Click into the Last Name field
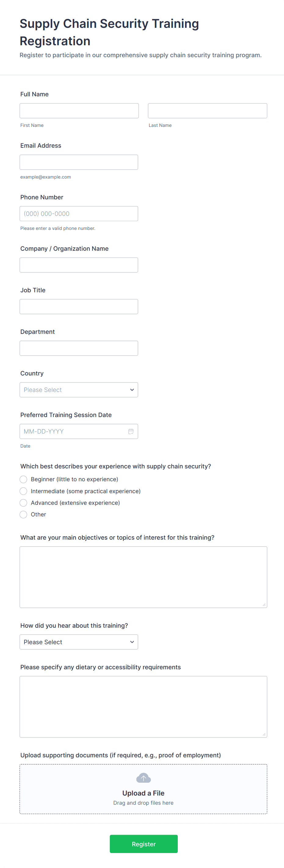284x868 pixels. pos(207,111)
